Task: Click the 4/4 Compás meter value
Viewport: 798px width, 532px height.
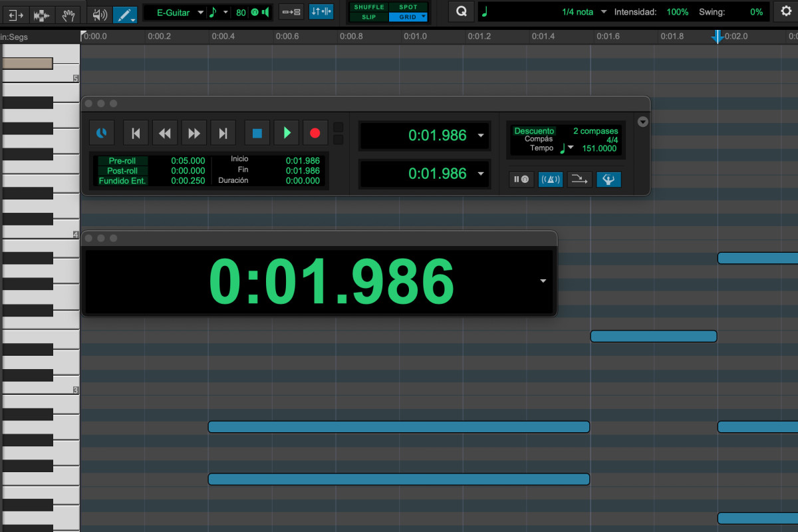Action: click(x=612, y=140)
